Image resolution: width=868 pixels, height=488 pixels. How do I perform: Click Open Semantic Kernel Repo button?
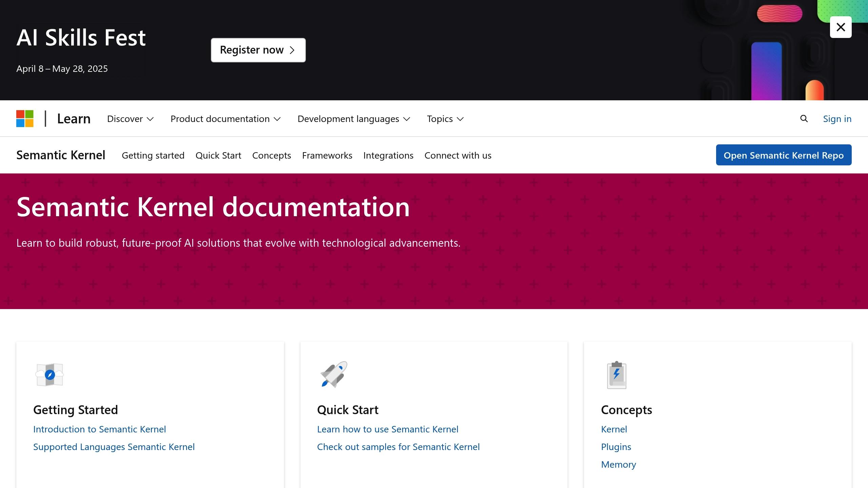tap(784, 155)
